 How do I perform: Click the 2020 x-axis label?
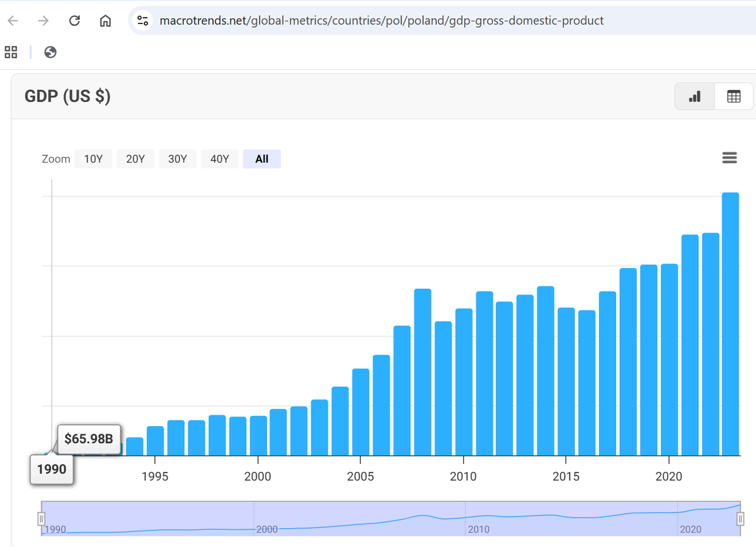(x=669, y=477)
